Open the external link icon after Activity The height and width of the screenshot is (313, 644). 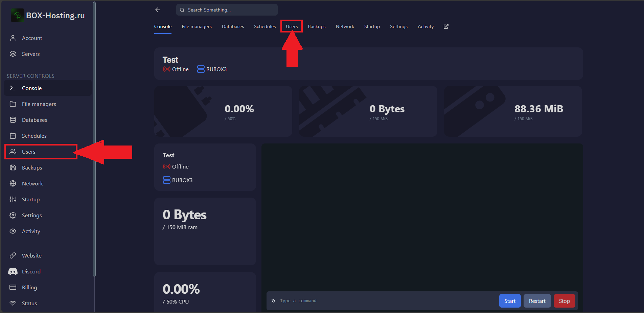(x=446, y=26)
